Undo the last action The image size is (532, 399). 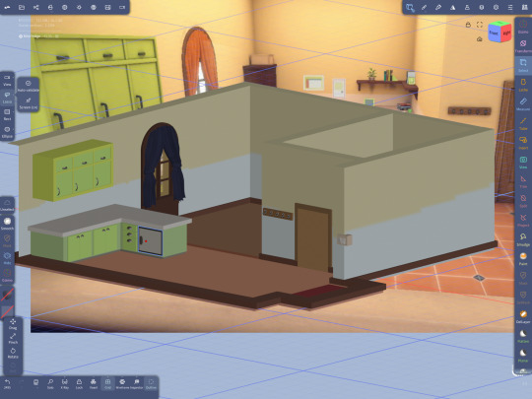point(7,384)
